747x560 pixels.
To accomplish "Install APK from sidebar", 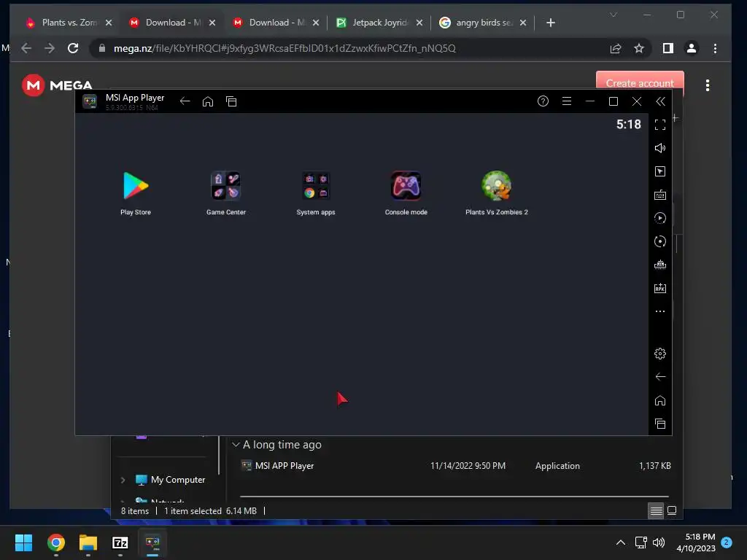I will click(x=659, y=288).
